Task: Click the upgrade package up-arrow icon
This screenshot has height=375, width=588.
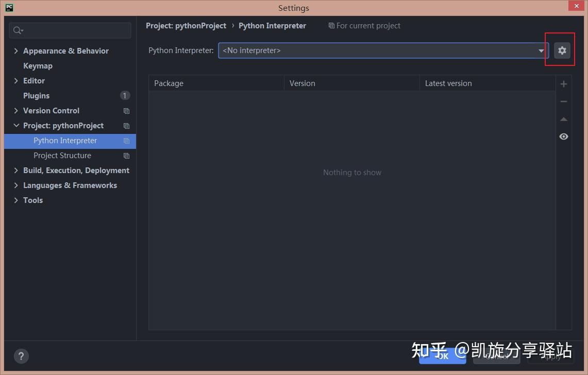Action: pos(563,120)
